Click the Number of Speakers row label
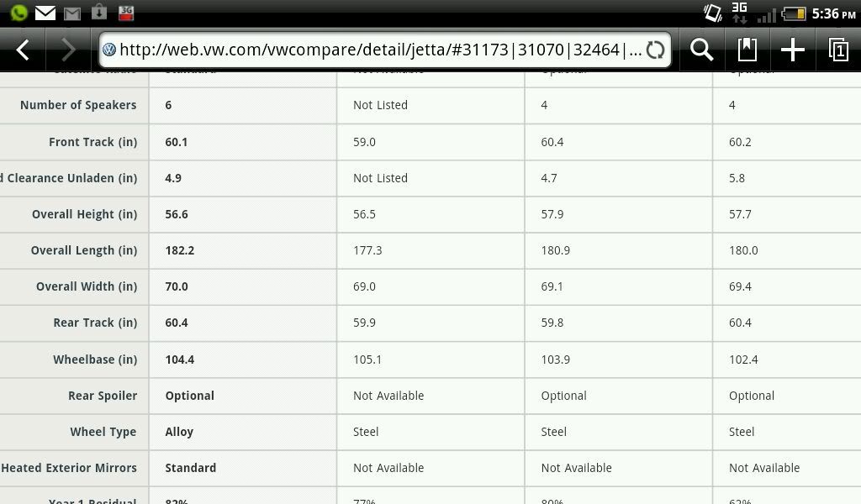 (x=78, y=105)
